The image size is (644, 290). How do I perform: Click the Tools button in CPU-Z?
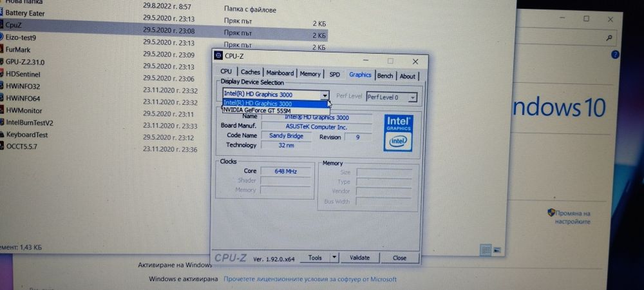[315, 258]
